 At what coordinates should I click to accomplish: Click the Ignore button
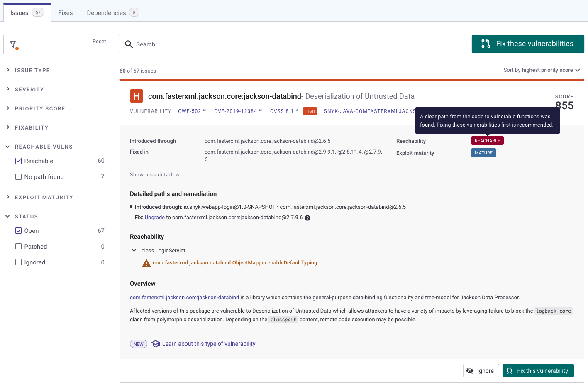[481, 371]
